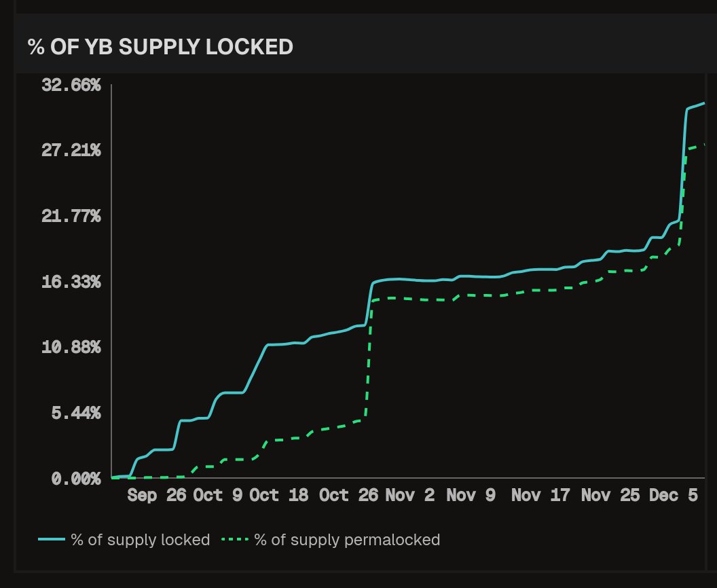Select the Dec 5 date marker
717x588 pixels.
pyautogui.click(x=674, y=496)
